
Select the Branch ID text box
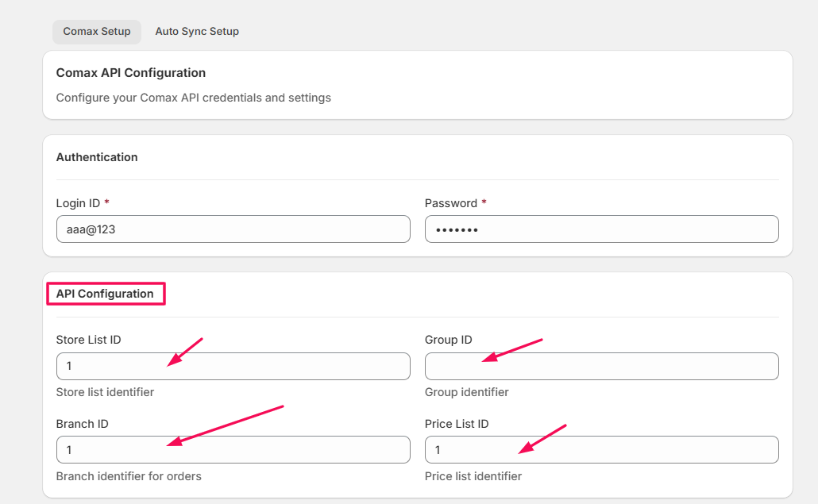coord(233,450)
